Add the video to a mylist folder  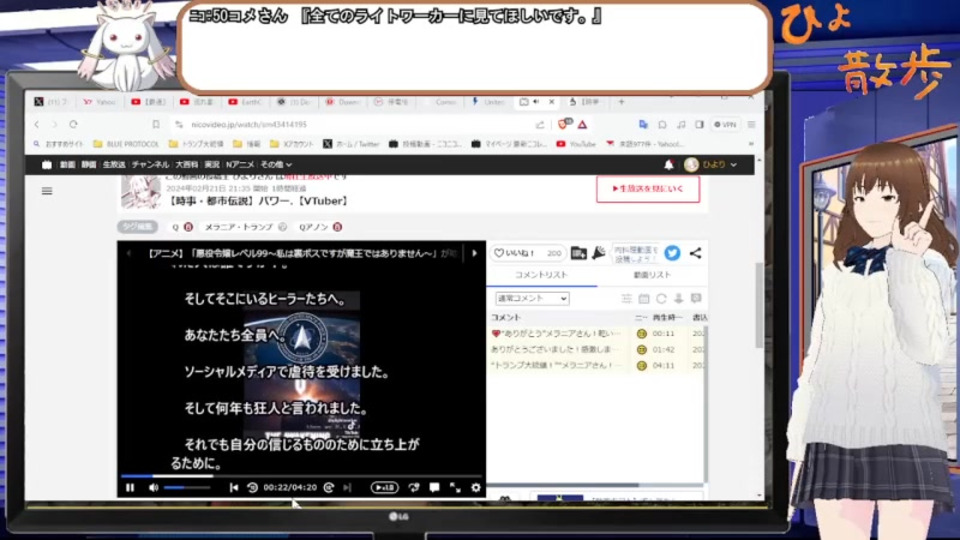click(x=579, y=253)
